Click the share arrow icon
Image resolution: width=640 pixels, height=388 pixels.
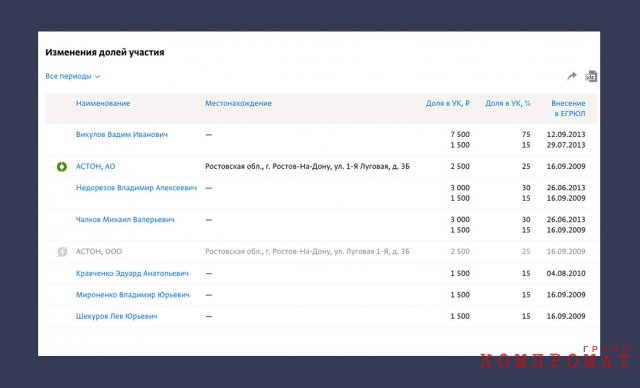(571, 76)
